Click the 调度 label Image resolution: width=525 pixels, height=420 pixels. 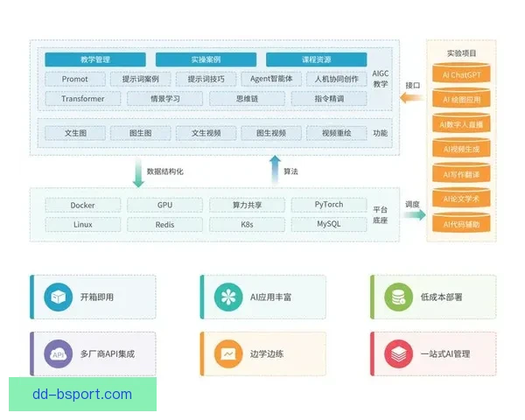click(x=412, y=204)
